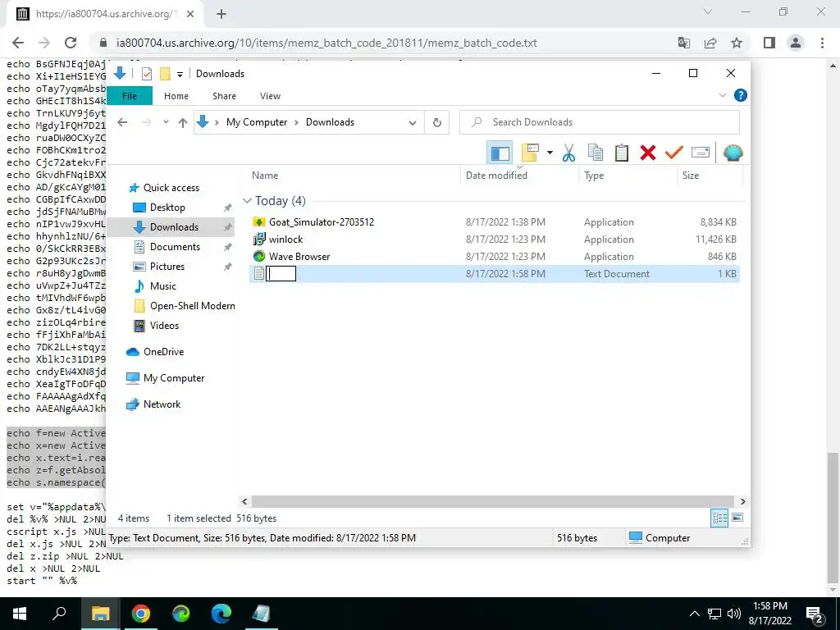840x630 pixels.
Task: Open the Windows Start menu
Action: [x=20, y=614]
